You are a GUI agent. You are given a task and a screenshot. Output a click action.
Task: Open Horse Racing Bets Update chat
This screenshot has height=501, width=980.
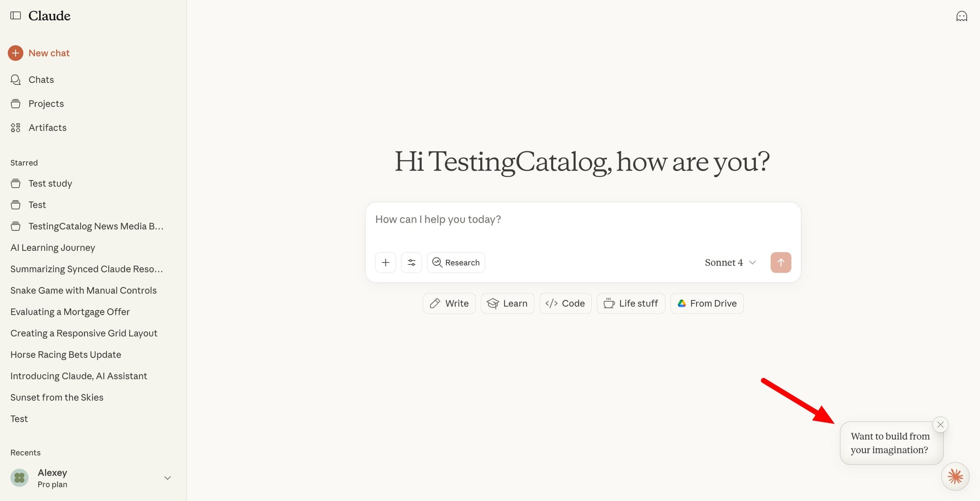[x=66, y=354]
